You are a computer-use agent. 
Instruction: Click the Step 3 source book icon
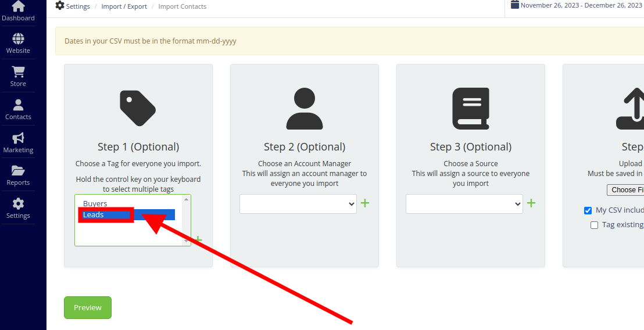click(x=471, y=109)
